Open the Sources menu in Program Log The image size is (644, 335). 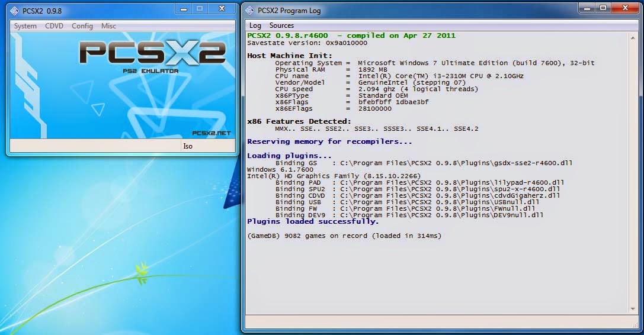pyautogui.click(x=281, y=25)
